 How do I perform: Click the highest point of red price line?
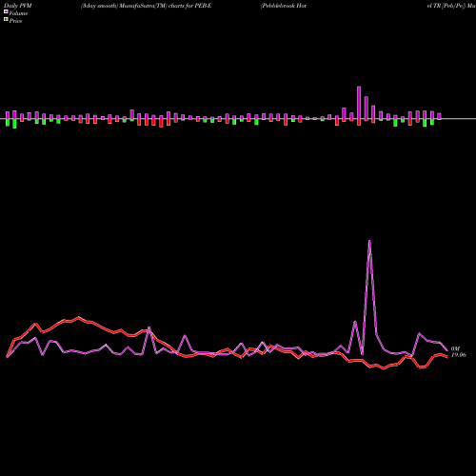pos(79,317)
